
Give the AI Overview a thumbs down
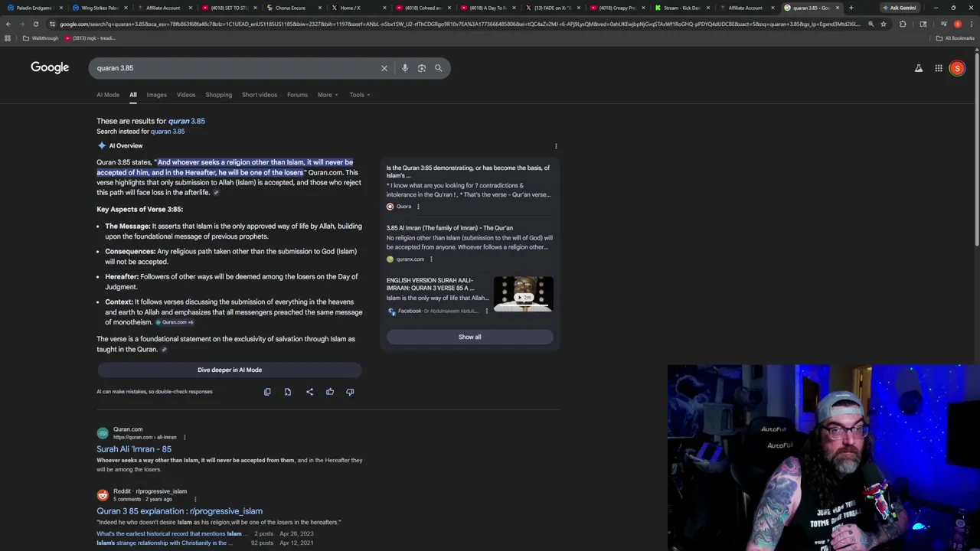tap(350, 392)
